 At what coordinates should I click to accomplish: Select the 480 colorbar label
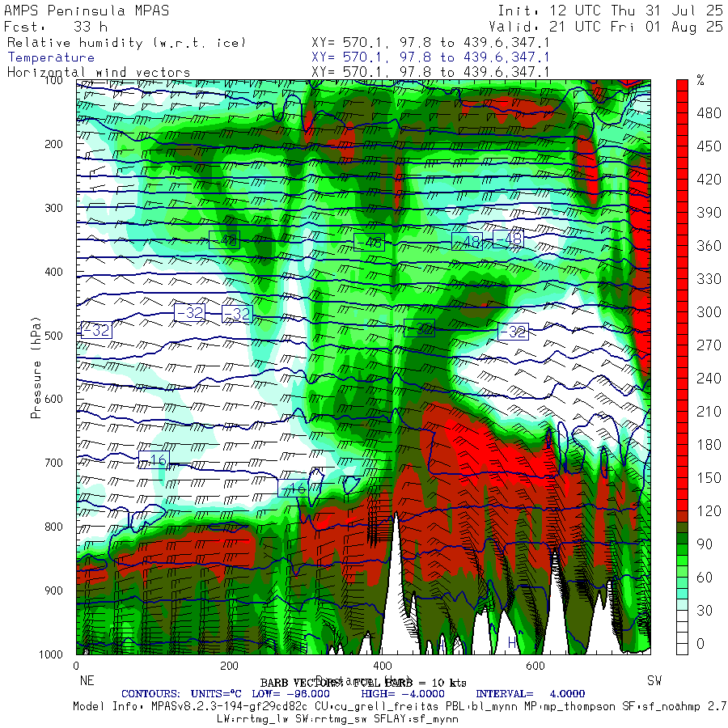click(x=709, y=112)
